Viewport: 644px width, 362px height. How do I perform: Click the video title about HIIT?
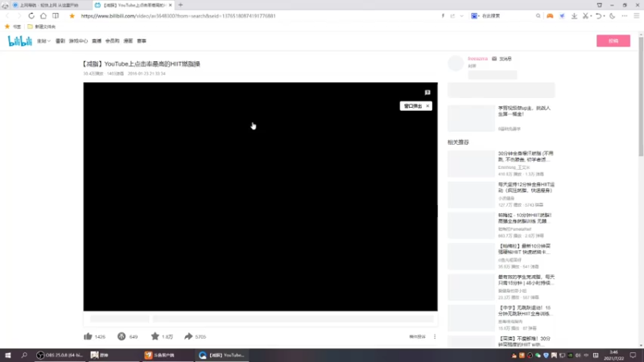coord(141,64)
